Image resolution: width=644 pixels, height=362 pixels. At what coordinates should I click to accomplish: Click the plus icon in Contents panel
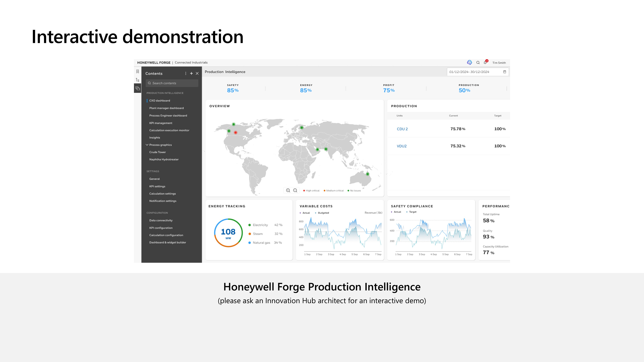(x=191, y=74)
